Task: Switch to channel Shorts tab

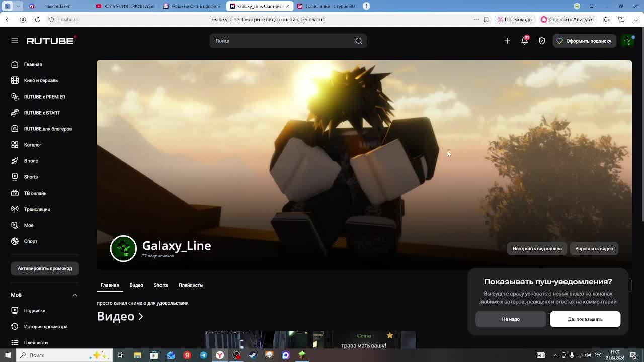Action: coord(160,285)
